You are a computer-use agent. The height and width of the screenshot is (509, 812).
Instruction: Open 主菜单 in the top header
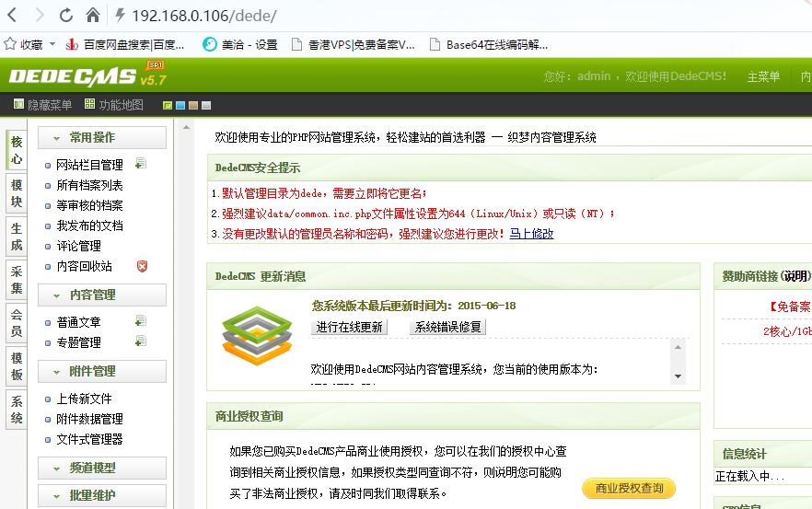coord(763,76)
